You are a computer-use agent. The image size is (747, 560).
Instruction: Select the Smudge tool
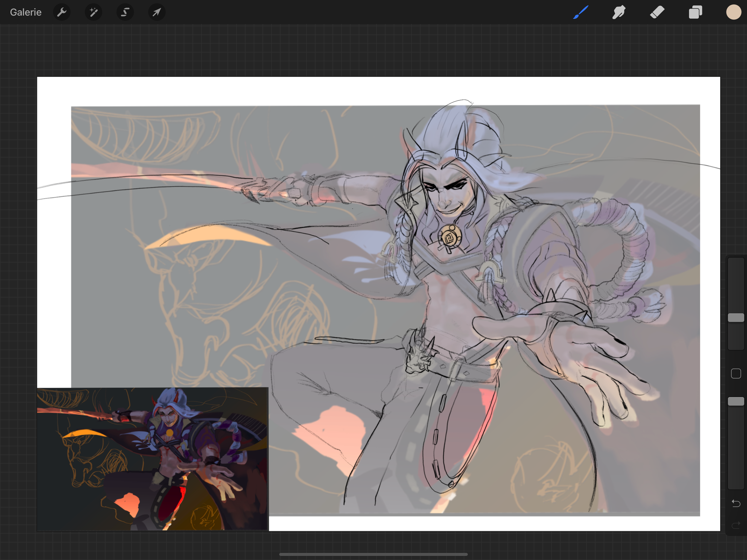(x=619, y=13)
